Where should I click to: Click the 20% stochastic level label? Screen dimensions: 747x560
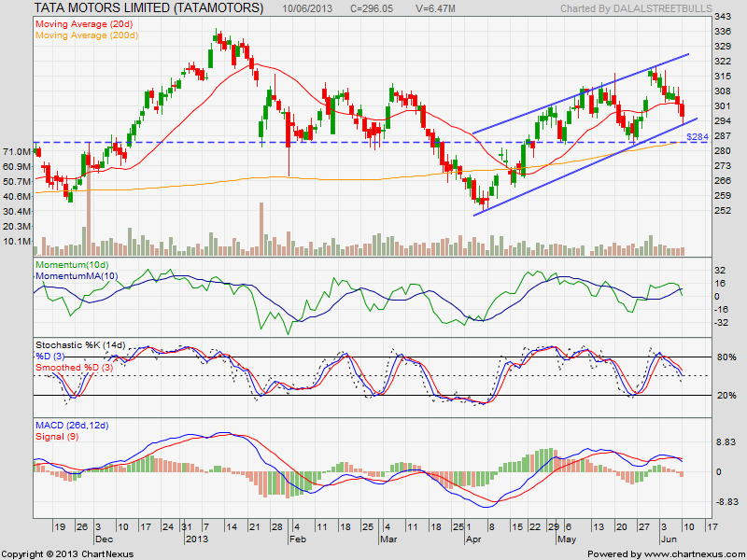click(726, 396)
